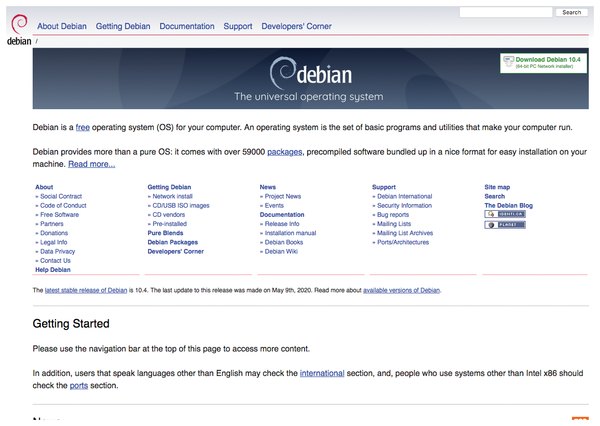Open the Debian Wiki link

coord(281,251)
